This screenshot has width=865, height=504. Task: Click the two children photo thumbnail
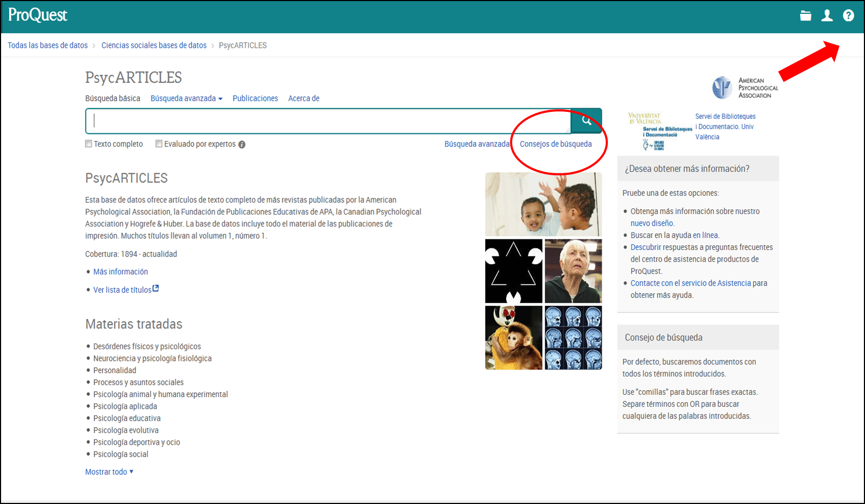coord(543,204)
